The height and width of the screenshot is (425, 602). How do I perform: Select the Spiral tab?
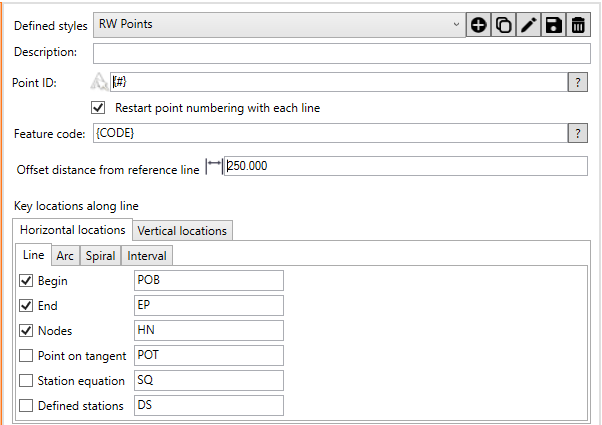(100, 256)
